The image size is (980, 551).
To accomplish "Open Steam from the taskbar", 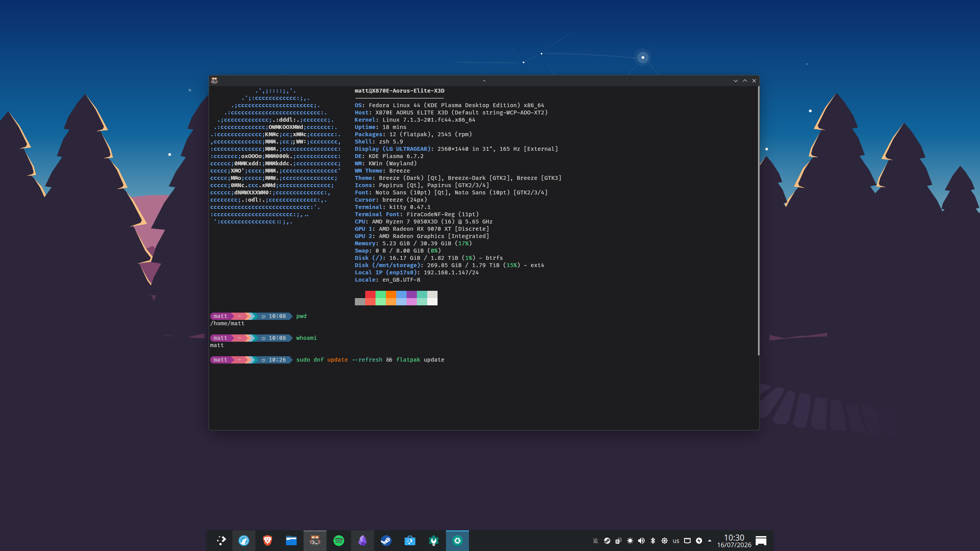I will (x=386, y=540).
